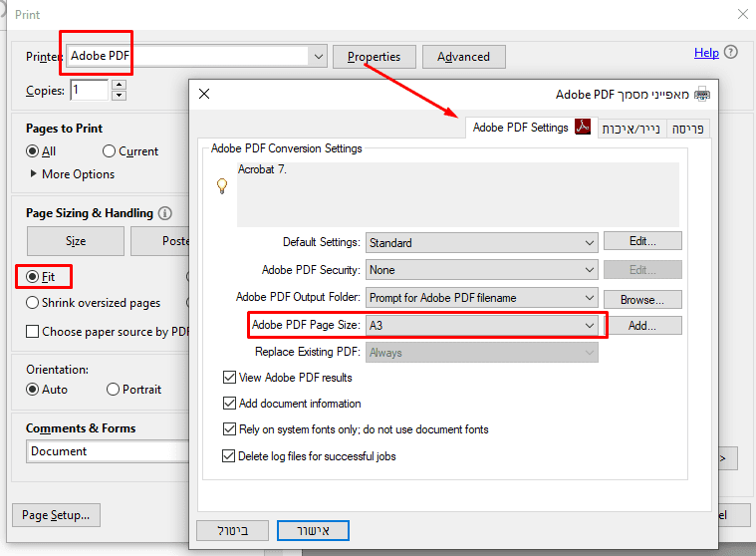Click the Properties button
756x556 pixels.
click(x=375, y=57)
